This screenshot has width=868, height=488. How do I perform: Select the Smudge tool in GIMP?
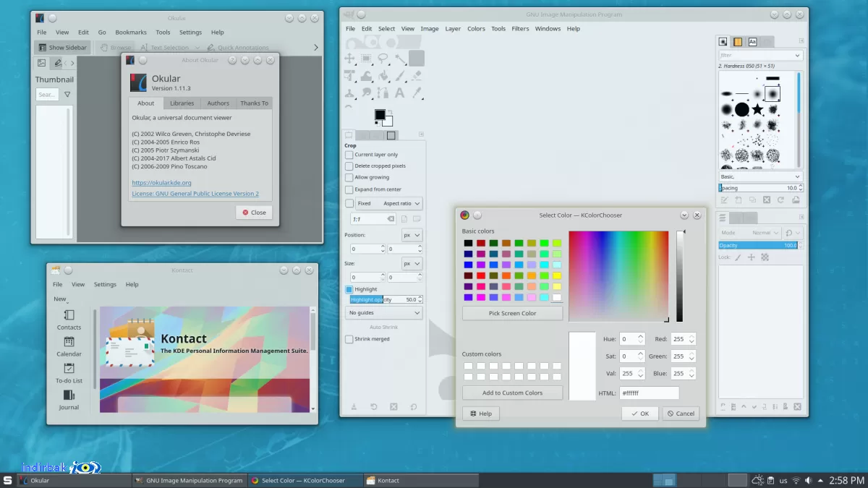click(x=367, y=92)
